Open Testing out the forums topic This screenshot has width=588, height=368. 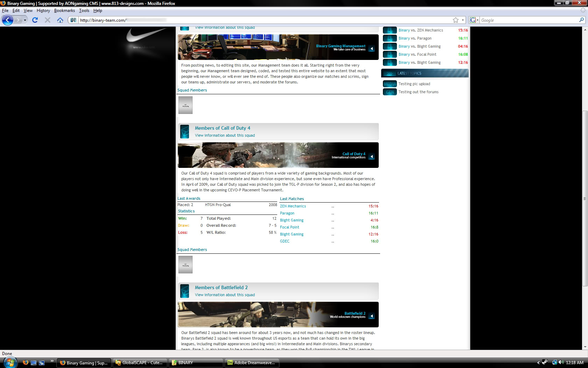coord(418,92)
